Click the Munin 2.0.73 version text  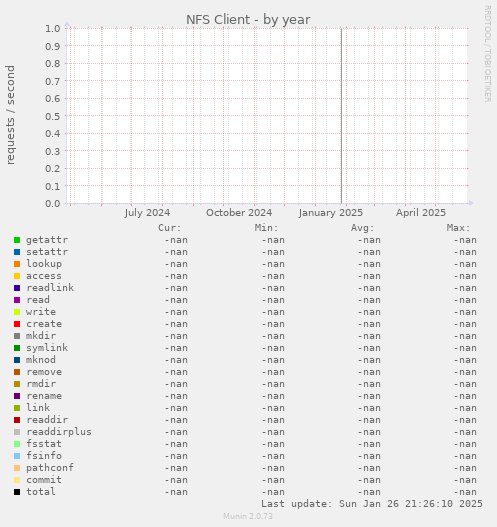[248, 516]
